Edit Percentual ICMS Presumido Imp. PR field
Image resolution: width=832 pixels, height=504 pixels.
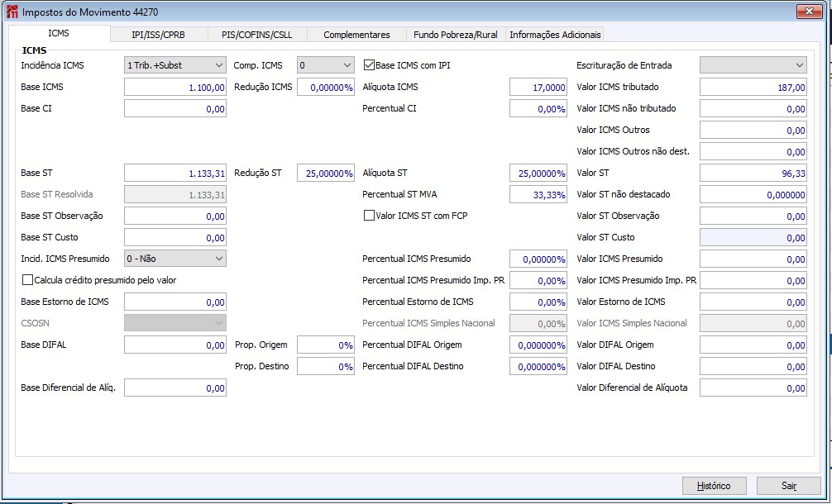tap(538, 280)
